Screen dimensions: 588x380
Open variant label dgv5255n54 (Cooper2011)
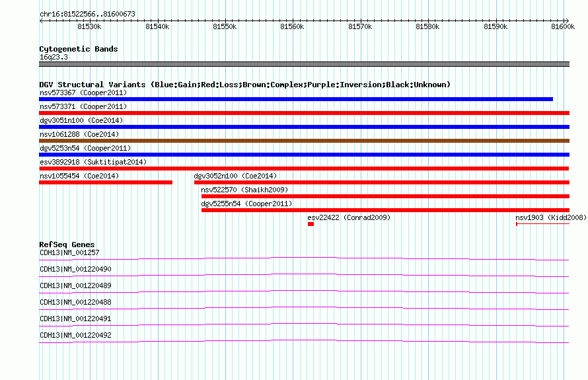pos(246,204)
